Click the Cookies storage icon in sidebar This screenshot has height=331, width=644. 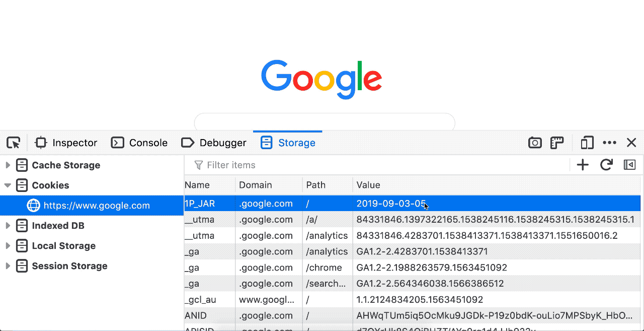click(22, 185)
